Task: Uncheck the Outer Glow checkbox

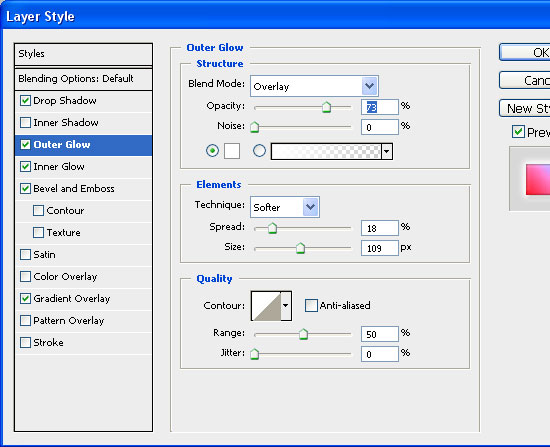Action: pyautogui.click(x=25, y=145)
